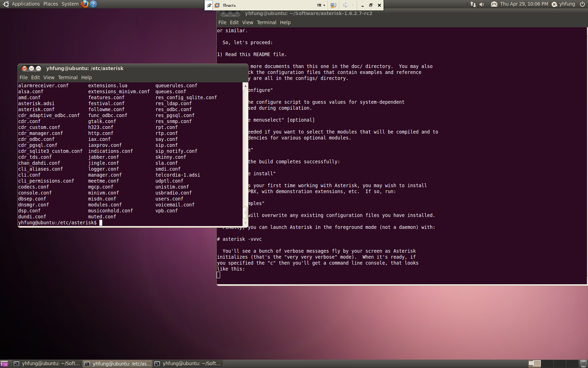The width and height of the screenshot is (588, 368).
Task: Open File menu in /etc/asterisk terminal
Action: (23, 77)
